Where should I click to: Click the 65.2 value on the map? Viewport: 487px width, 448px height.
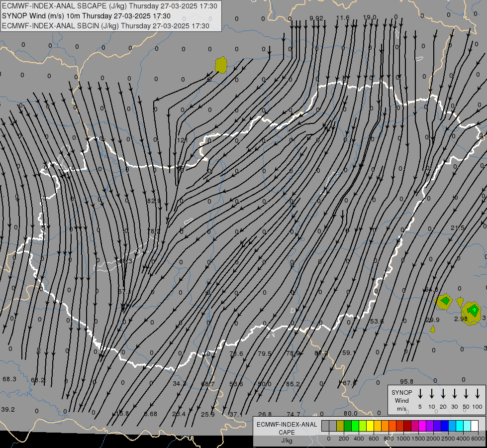(x=38, y=380)
